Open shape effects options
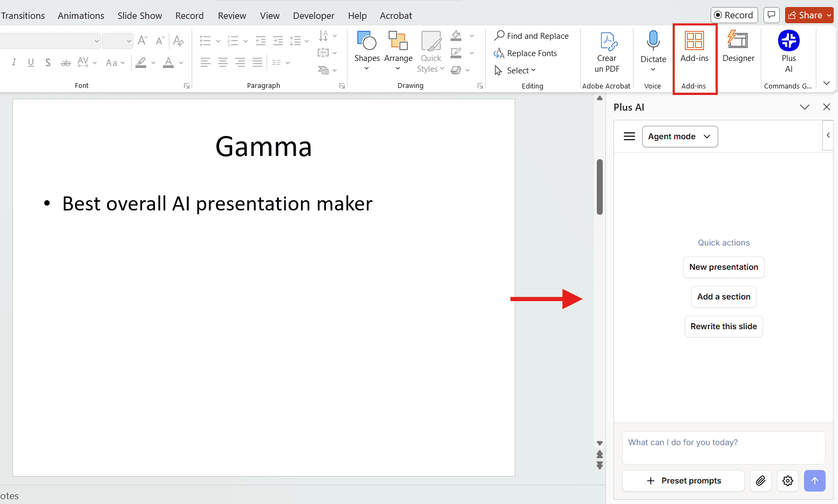The image size is (838, 504). (x=460, y=70)
